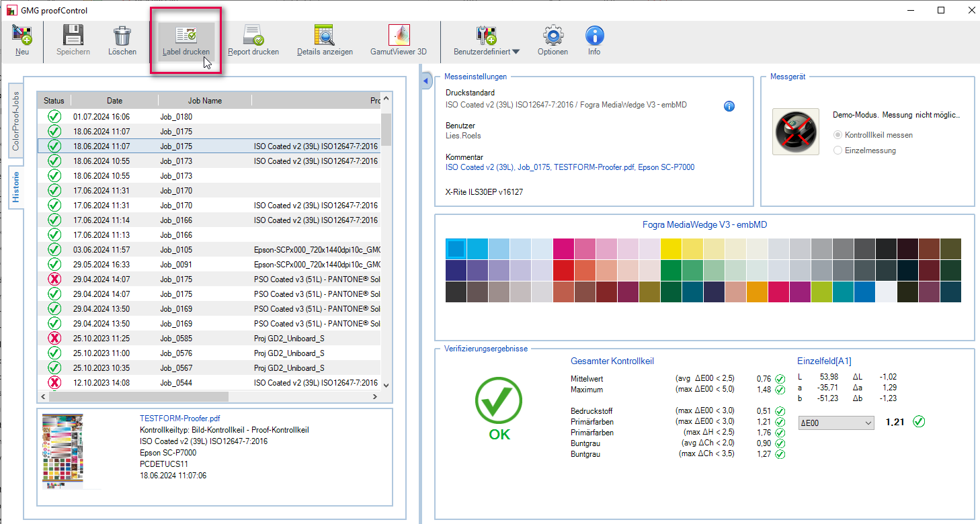Click the failed status icon for Job_0544
This screenshot has height=524, width=980.
click(x=54, y=383)
